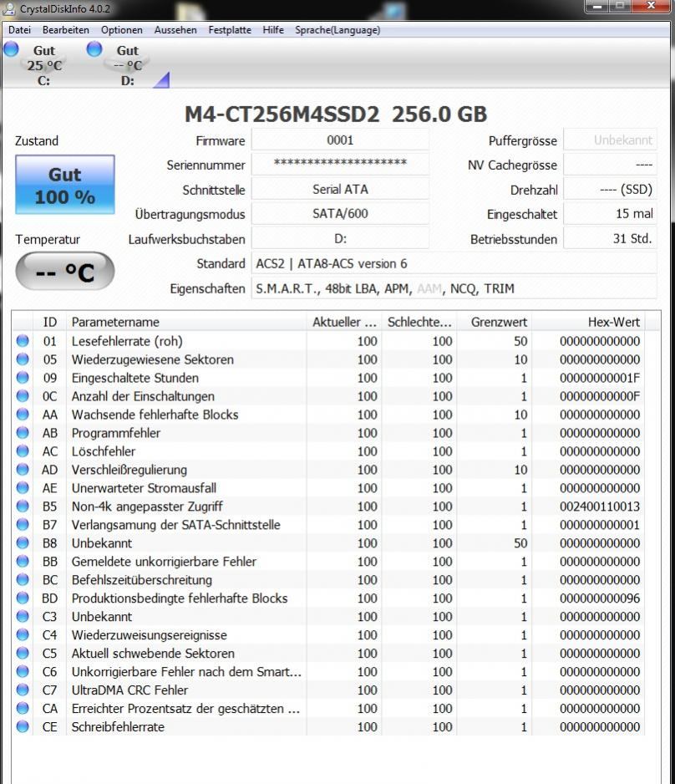The height and width of the screenshot is (784, 675).
Task: Click the blue status orb for drive C:
Action: (x=11, y=49)
